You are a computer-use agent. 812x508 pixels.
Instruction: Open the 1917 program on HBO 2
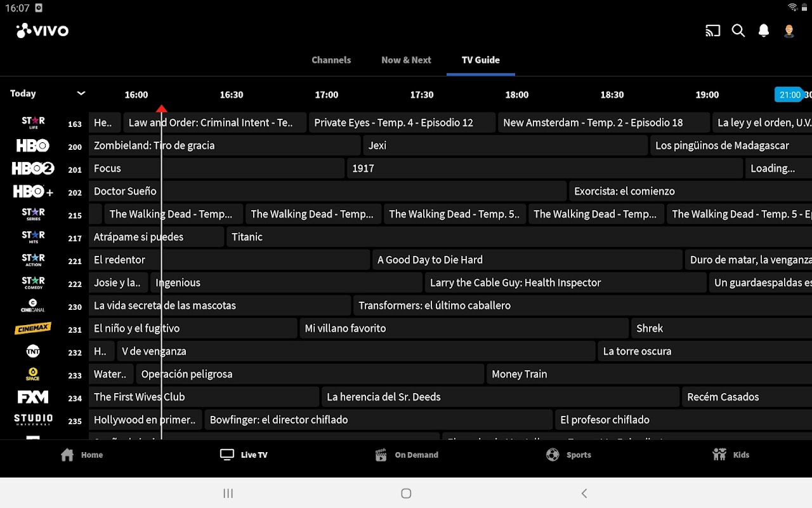click(545, 168)
